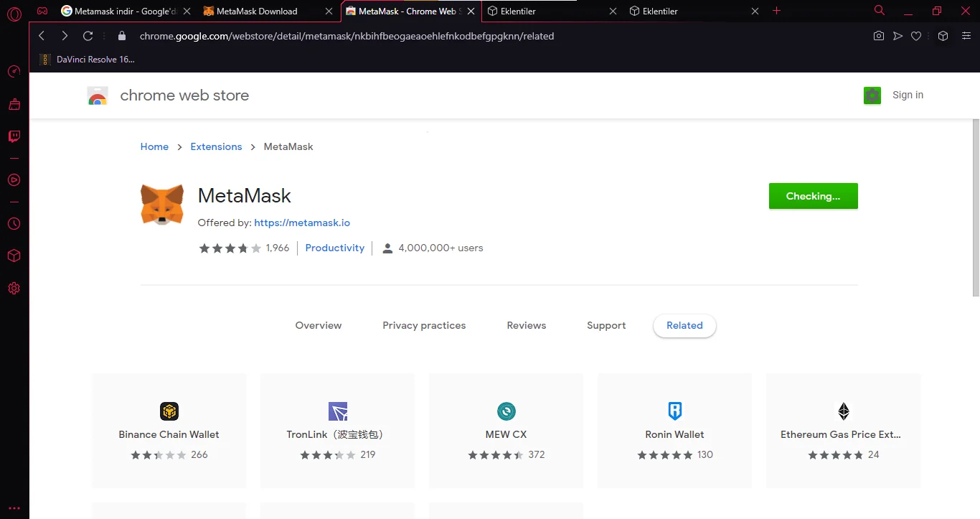Open the MEW CX extension card
The height and width of the screenshot is (519, 980).
point(506,431)
